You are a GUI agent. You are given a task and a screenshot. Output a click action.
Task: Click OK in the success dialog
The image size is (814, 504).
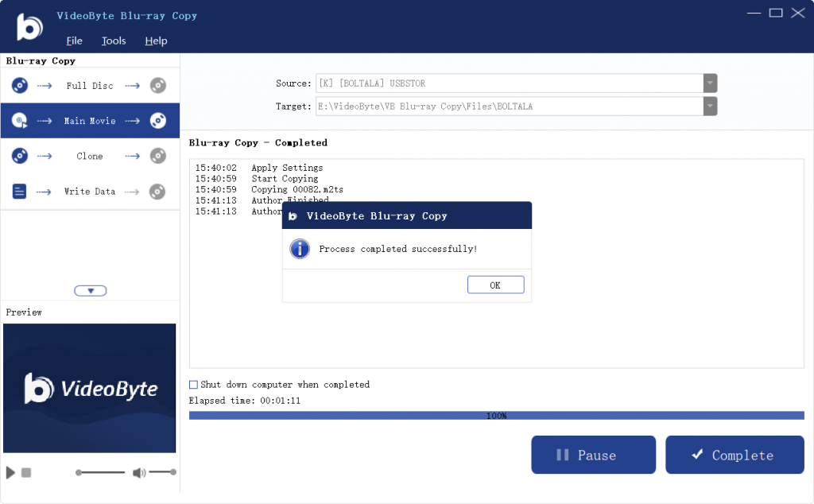[x=496, y=285]
